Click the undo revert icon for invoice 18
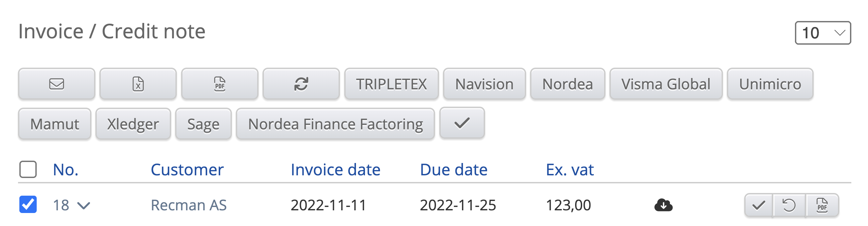Screen dimensions: 868x226 [x=789, y=205]
